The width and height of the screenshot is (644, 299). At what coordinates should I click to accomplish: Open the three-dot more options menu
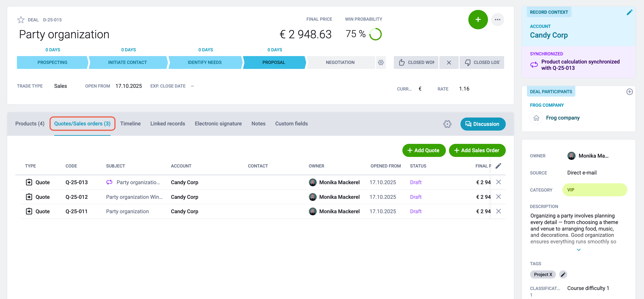coord(497,20)
